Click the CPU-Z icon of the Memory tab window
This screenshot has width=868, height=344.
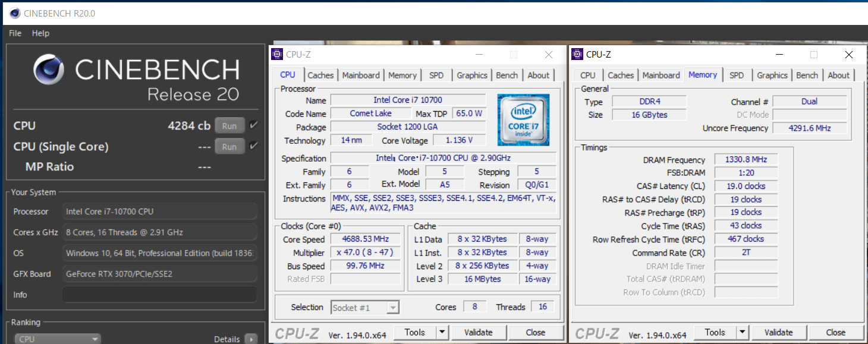pyautogui.click(x=577, y=55)
